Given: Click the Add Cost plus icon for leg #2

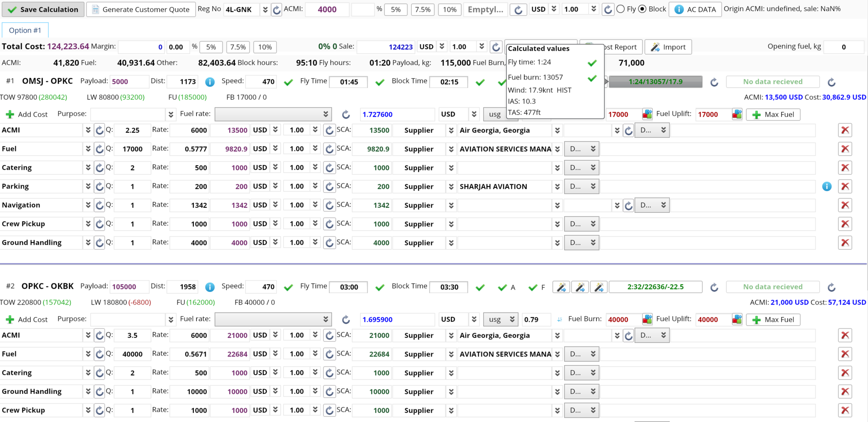Looking at the screenshot, I should point(10,319).
